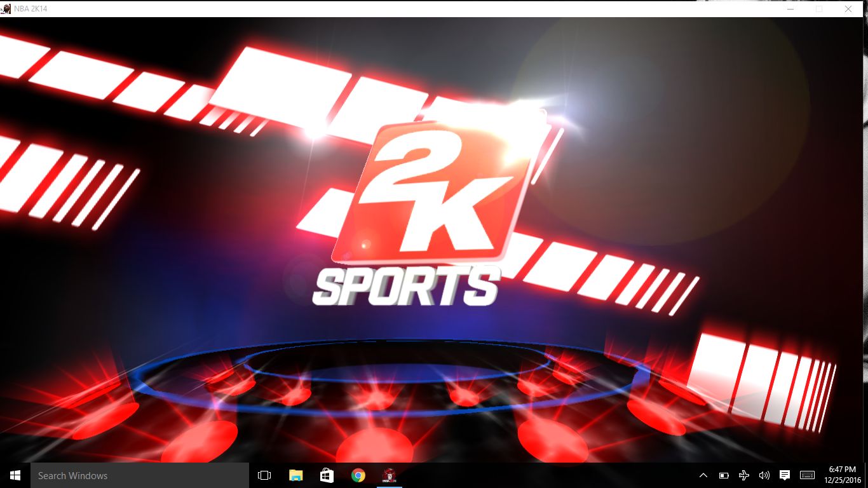Minimize the NBA 2K14 window

pyautogui.click(x=790, y=9)
